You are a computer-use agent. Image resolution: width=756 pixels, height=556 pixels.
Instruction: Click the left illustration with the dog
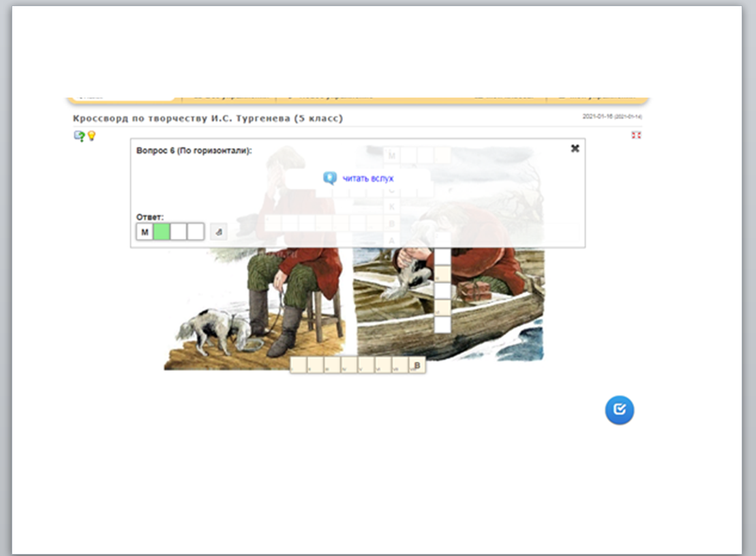(x=225, y=321)
